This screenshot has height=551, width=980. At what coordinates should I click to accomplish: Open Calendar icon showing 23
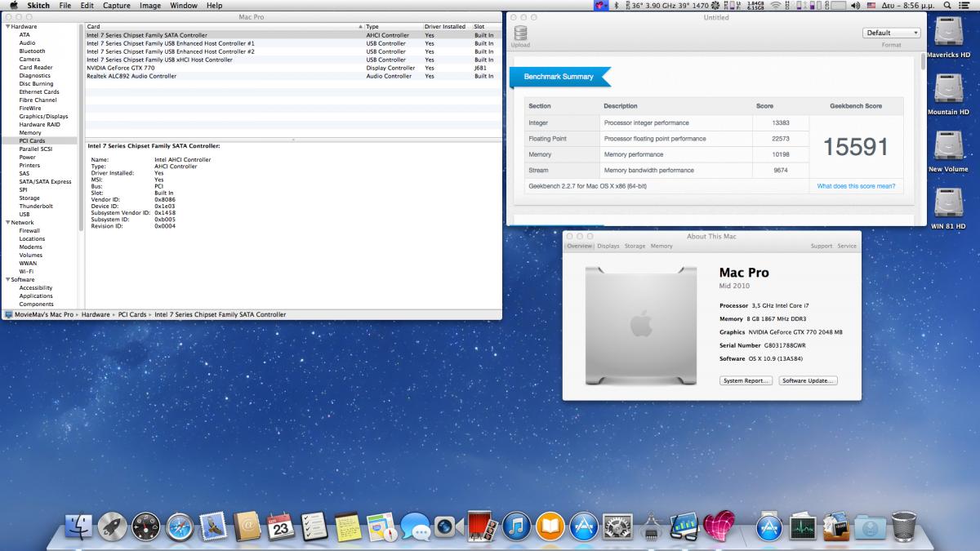point(281,527)
